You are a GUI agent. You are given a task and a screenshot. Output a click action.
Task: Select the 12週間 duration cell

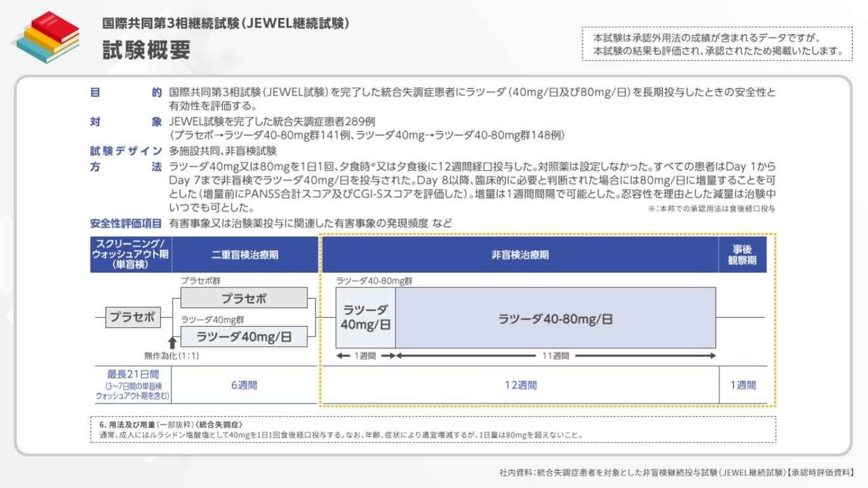point(521,385)
